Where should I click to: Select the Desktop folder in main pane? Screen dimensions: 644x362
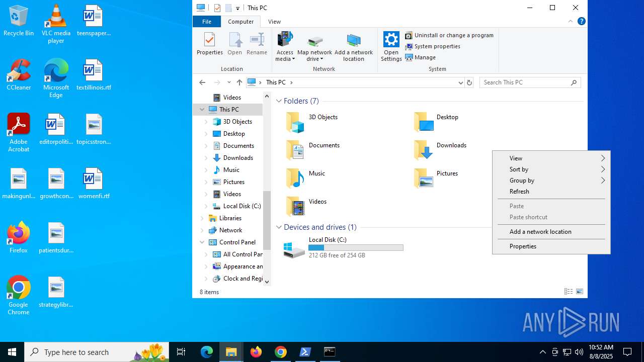[x=437, y=122]
